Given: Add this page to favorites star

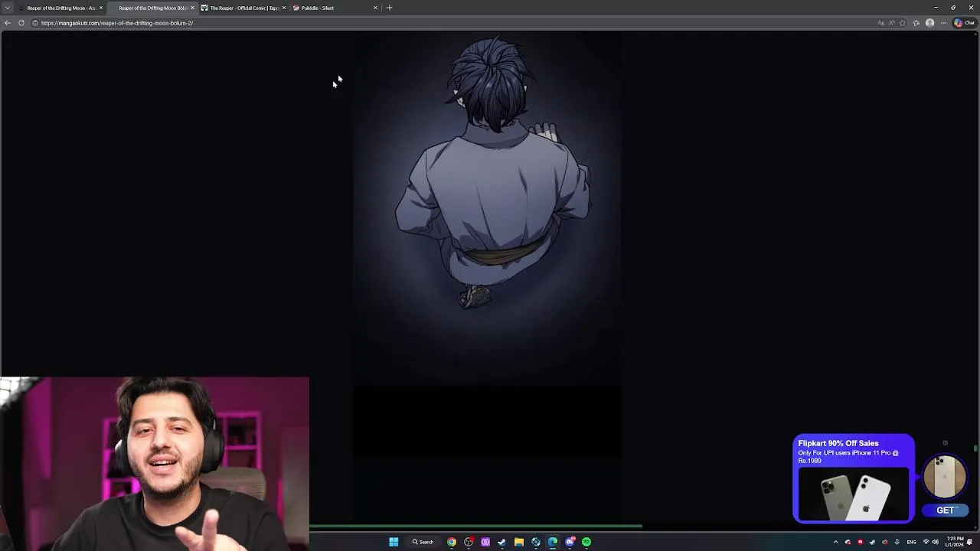Looking at the screenshot, I should [x=902, y=23].
